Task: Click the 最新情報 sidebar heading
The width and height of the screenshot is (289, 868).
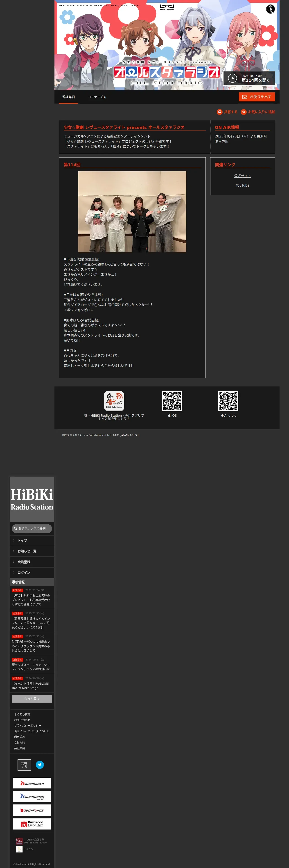Action: 18,582
